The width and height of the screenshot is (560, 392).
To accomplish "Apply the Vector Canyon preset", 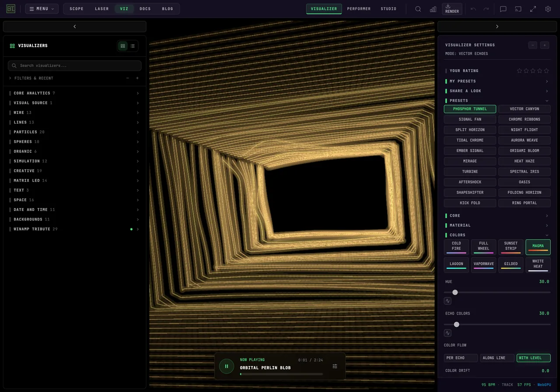I will coord(525,109).
